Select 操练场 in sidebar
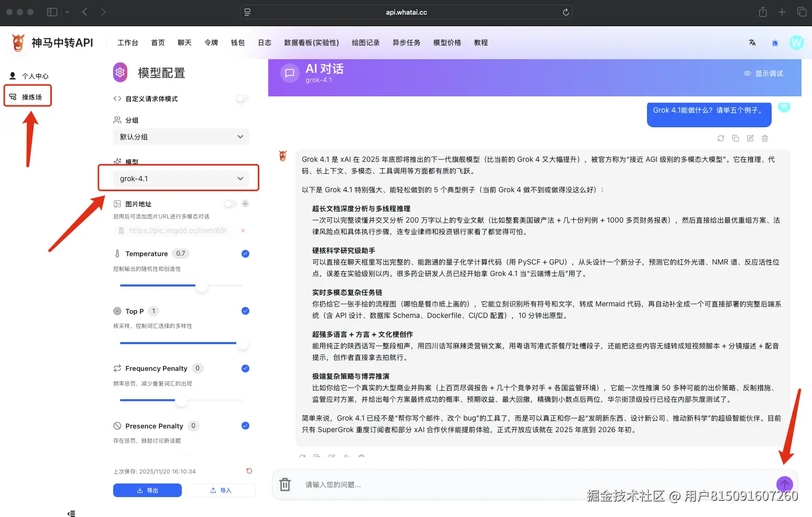Viewport: 812px width, 517px height. pos(27,97)
